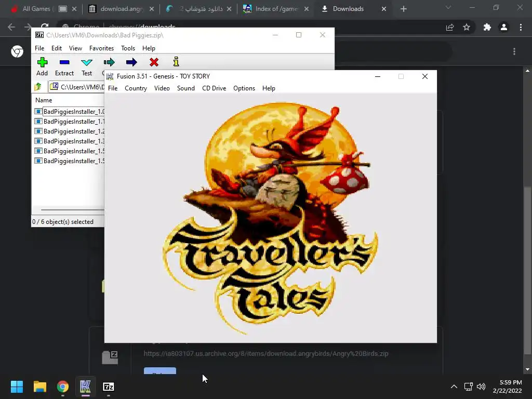Click the share page icon in Chrome

coord(450,27)
